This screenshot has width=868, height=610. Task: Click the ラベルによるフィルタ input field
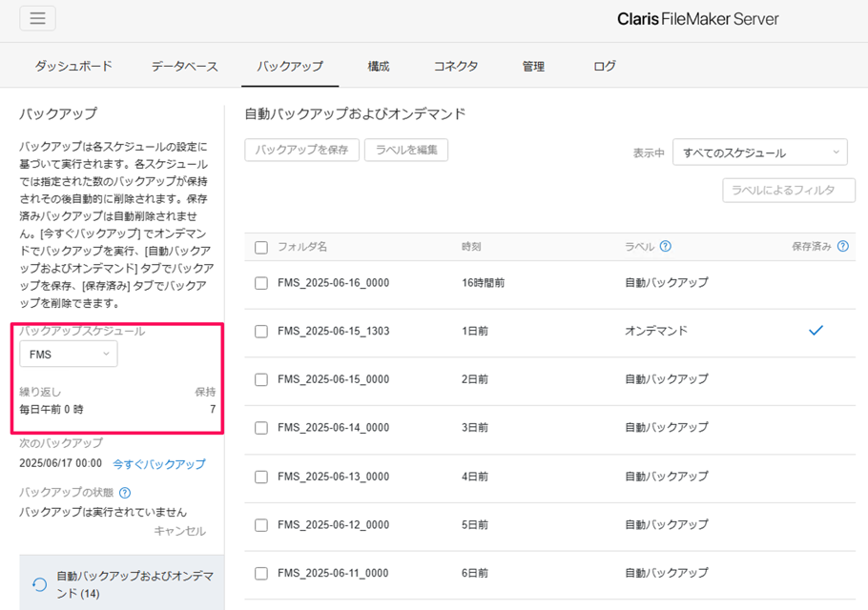pyautogui.click(x=789, y=191)
